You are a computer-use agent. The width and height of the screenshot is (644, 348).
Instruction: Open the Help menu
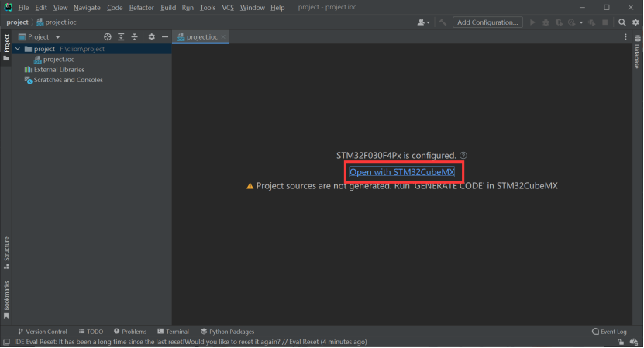pyautogui.click(x=277, y=8)
